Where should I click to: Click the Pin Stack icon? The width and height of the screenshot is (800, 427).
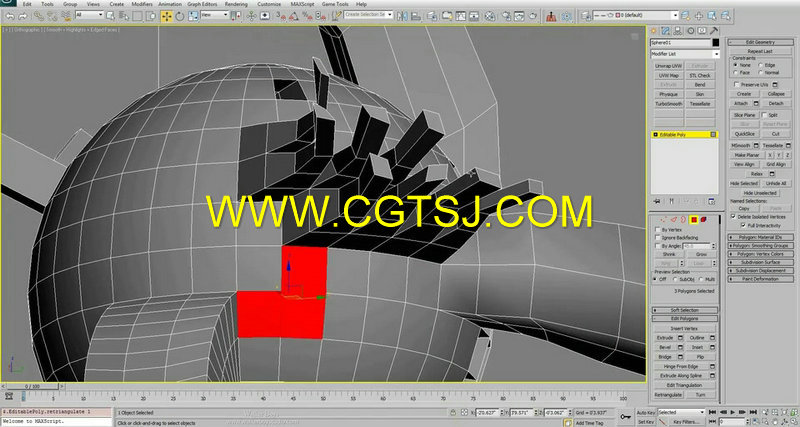coord(657,202)
